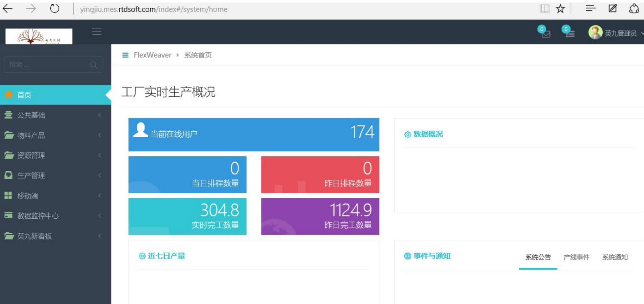This screenshot has width=644, height=304.
Task: Toggle sidebar with the hamburger menu icon
Action: coord(97,32)
